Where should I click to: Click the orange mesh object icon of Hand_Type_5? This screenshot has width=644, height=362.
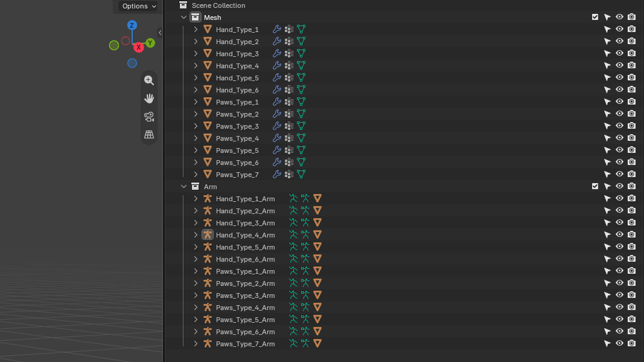point(208,78)
